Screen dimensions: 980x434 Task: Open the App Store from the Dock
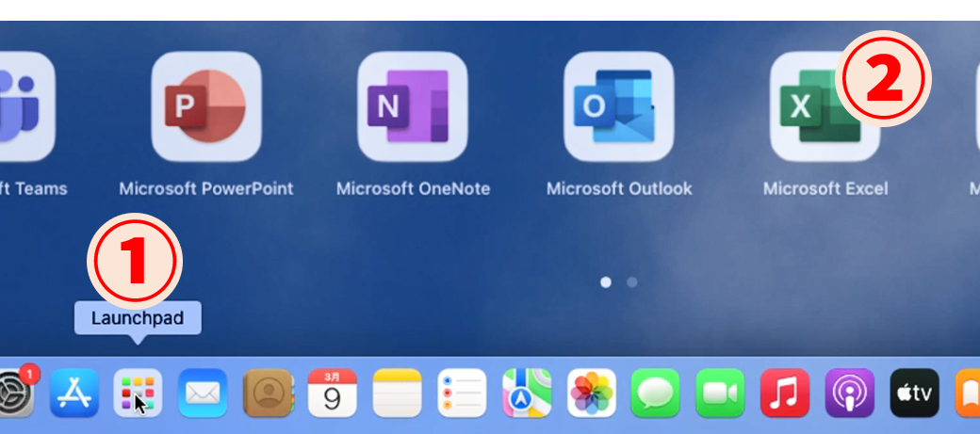click(74, 393)
